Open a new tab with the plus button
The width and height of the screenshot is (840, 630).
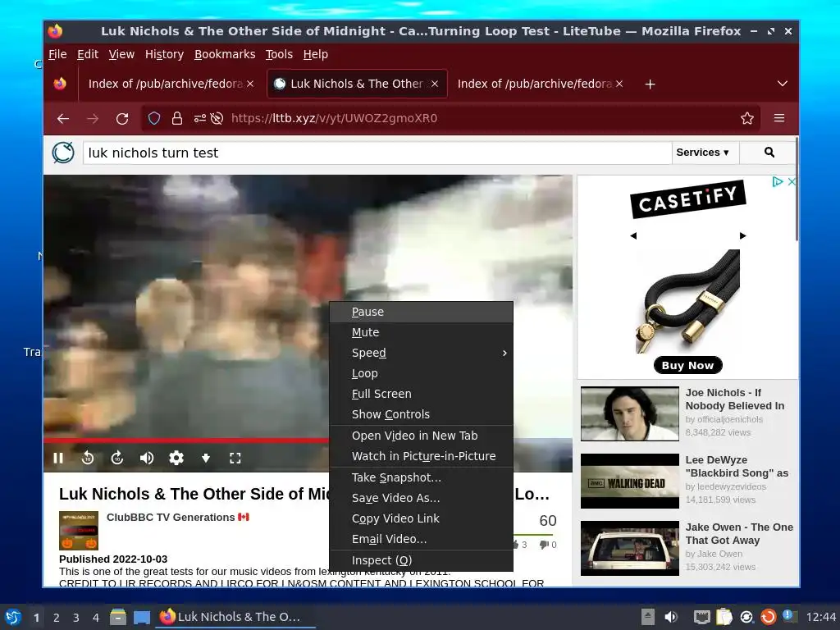(x=650, y=84)
